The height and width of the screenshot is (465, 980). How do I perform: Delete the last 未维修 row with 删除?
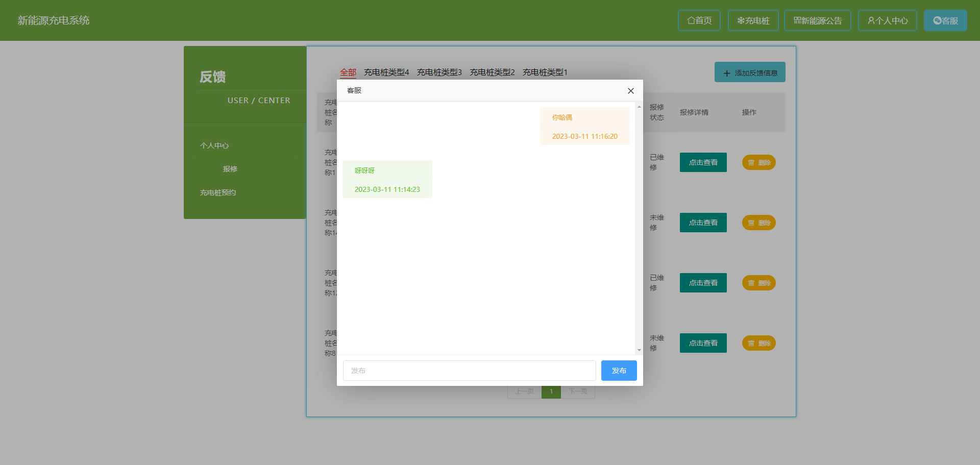[x=758, y=343]
